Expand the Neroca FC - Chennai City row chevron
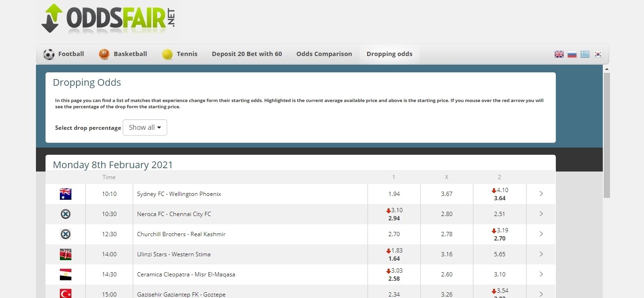Viewport: 644px width, 298px height. (x=541, y=214)
